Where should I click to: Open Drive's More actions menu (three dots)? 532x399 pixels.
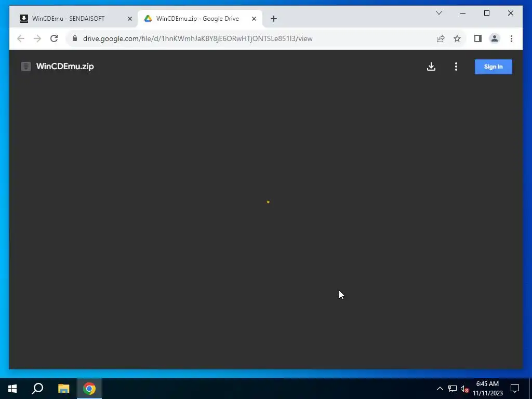456,66
